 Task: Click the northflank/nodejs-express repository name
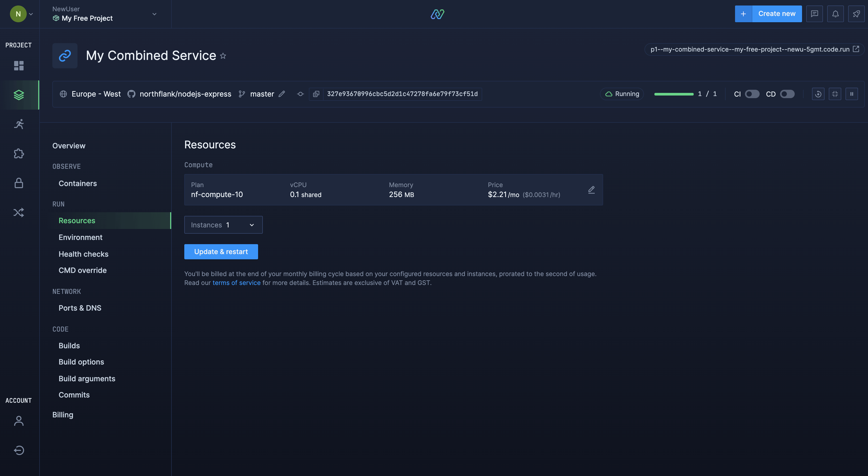(x=185, y=94)
